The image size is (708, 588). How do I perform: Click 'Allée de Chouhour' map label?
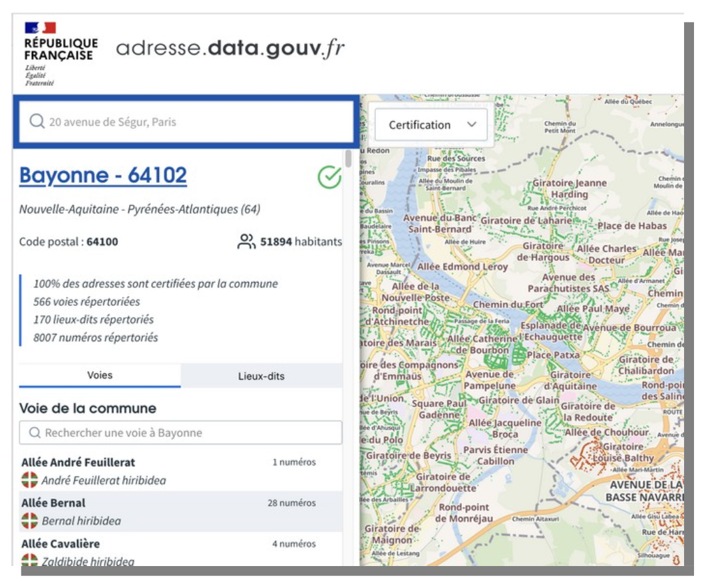tap(606, 432)
